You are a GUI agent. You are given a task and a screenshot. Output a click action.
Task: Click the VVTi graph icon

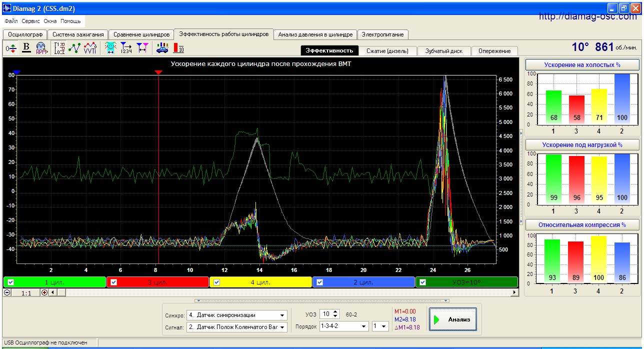[x=90, y=48]
